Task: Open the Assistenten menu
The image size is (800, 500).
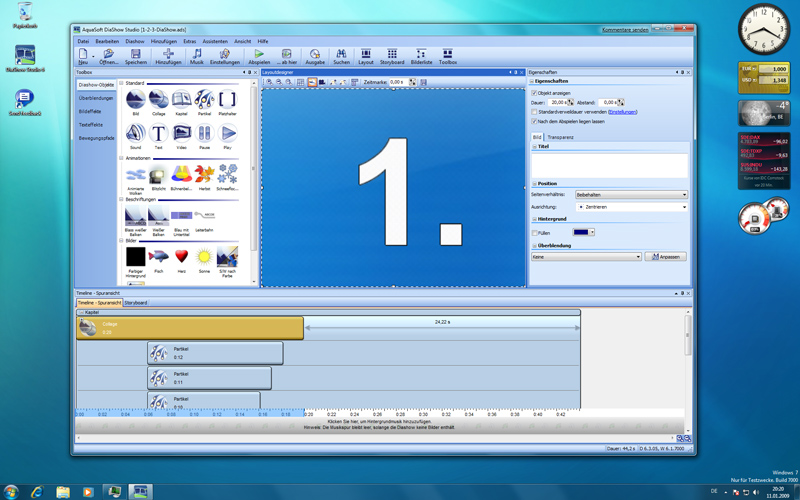Action: 215,41
